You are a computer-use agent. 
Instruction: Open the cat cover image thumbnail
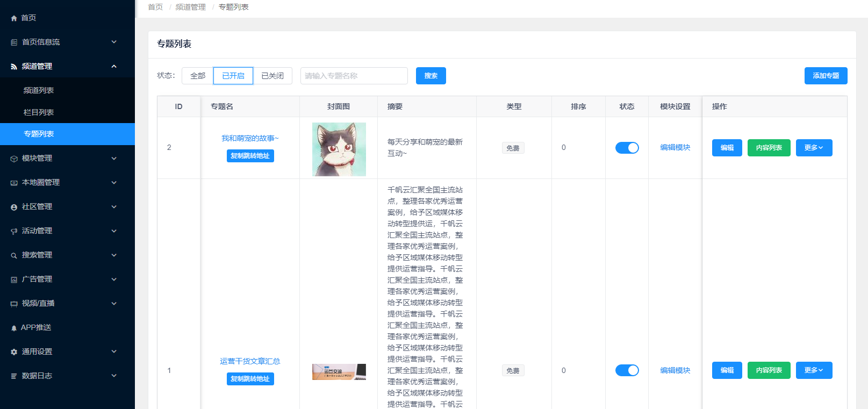coord(339,149)
